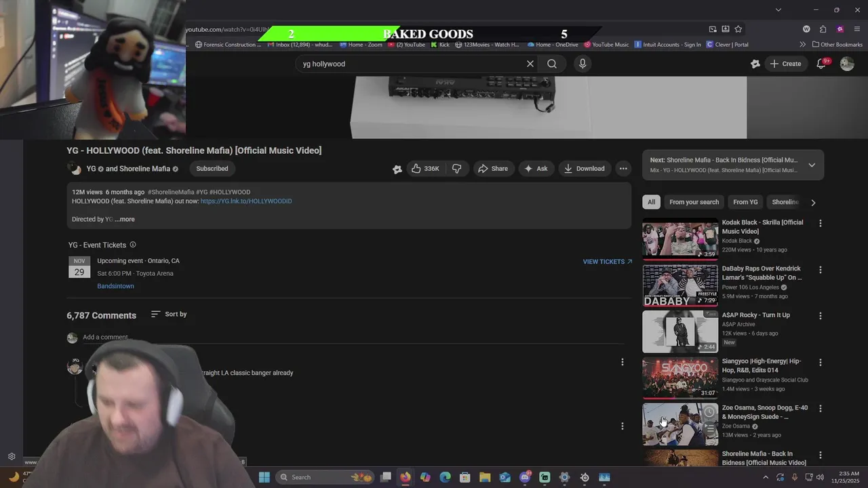Show hidden system tray icons
The height and width of the screenshot is (488, 868).
[x=766, y=477]
